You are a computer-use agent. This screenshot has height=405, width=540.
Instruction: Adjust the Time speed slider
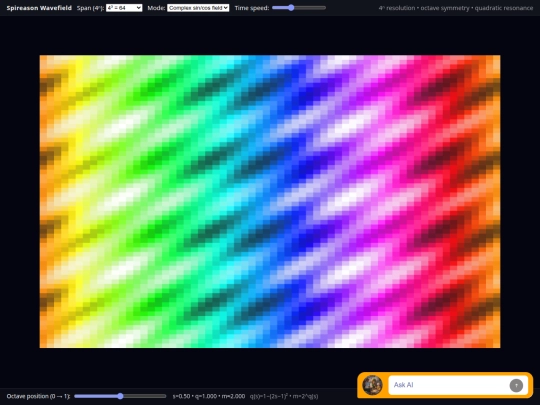299,8
